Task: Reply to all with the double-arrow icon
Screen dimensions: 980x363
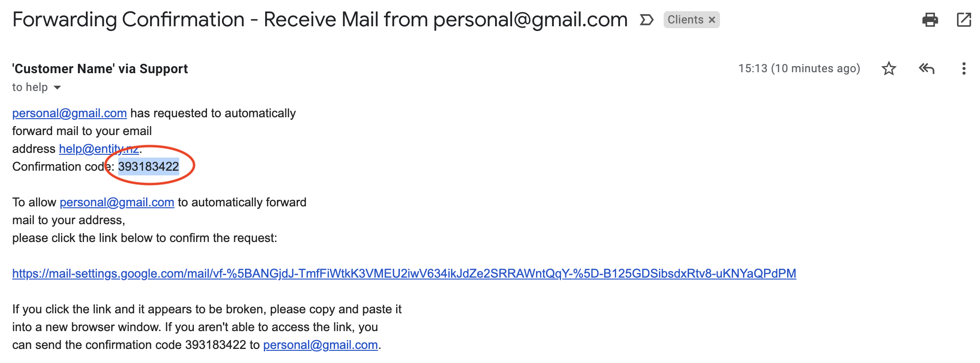Action: (x=926, y=68)
